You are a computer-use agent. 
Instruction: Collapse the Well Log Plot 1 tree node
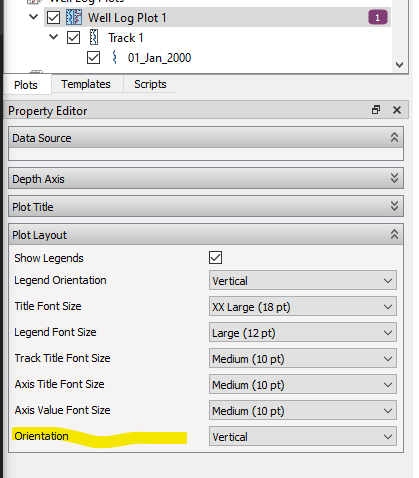pyautogui.click(x=34, y=17)
